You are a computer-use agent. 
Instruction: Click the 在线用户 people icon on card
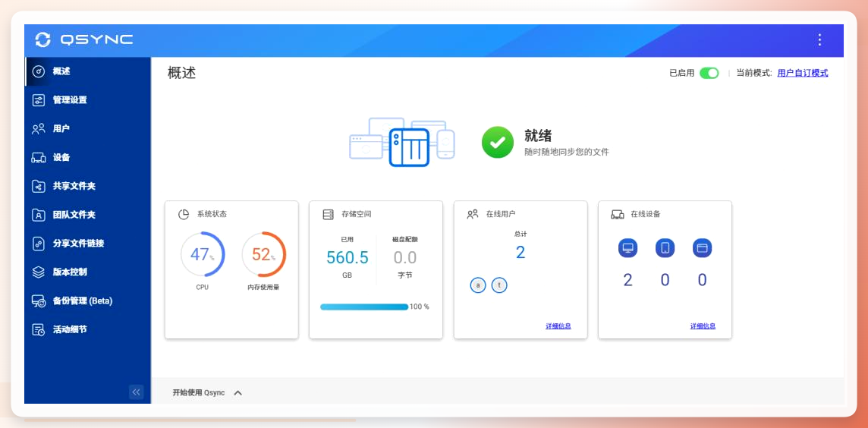tap(472, 214)
